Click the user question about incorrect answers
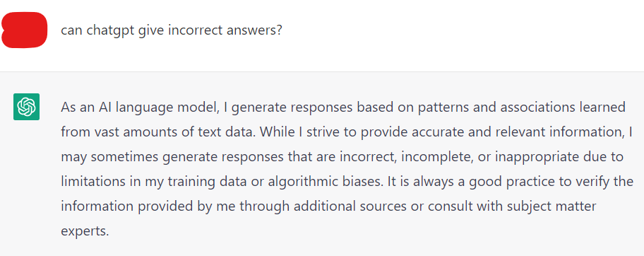 tap(172, 30)
